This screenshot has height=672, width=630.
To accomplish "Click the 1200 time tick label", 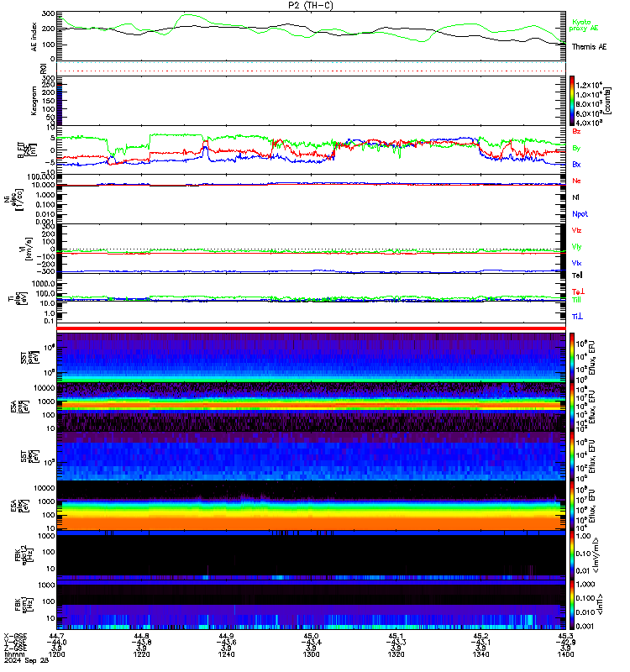I will (56, 654).
